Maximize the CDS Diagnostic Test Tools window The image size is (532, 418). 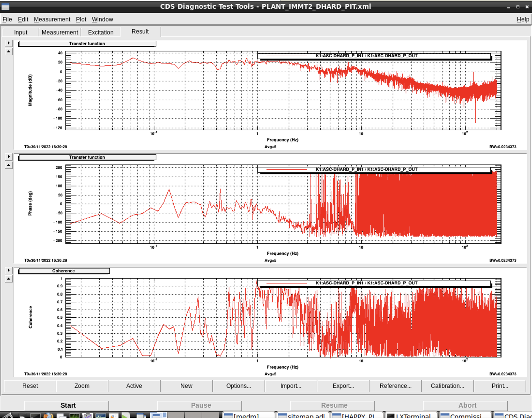pos(518,7)
